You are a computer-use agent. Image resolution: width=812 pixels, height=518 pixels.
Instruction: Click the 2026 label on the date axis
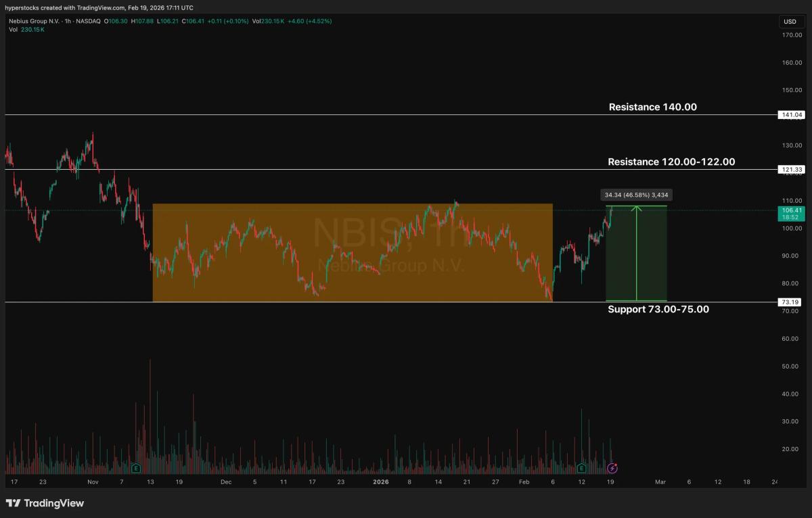(x=380, y=482)
